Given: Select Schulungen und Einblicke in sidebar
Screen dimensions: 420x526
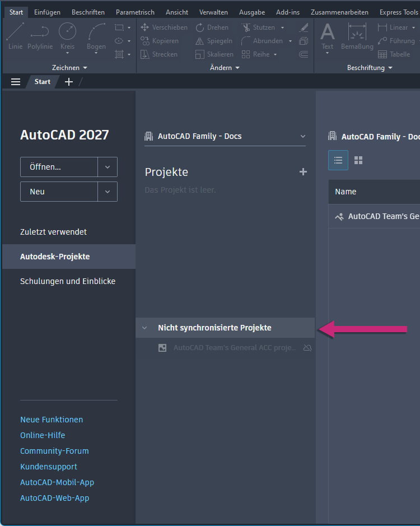Looking at the screenshot, I should point(69,281).
